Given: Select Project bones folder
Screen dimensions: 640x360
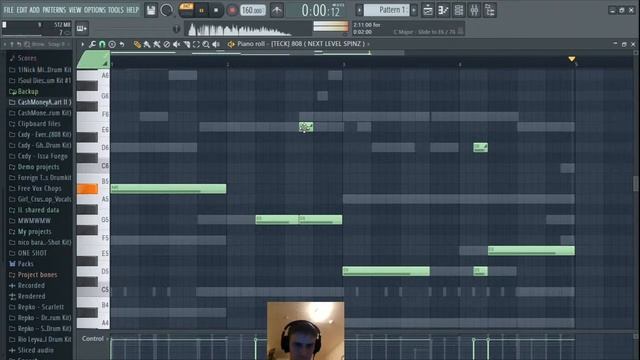Looking at the screenshot, I should tap(37, 275).
